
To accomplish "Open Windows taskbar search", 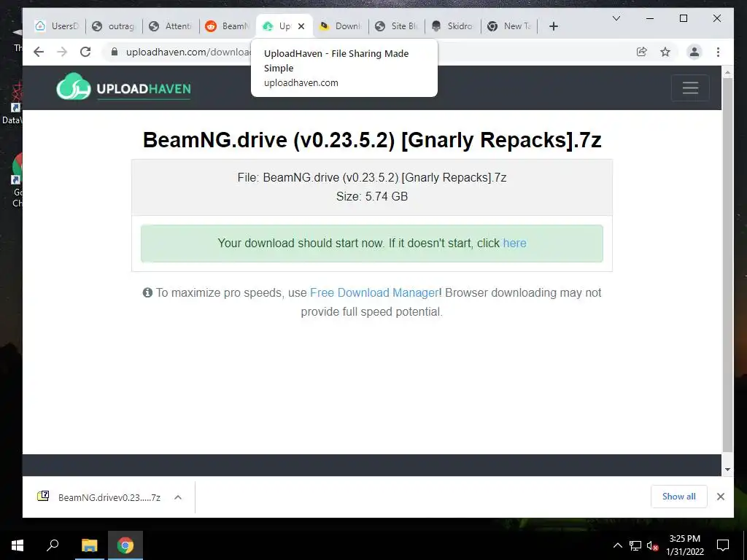I will 53,545.
